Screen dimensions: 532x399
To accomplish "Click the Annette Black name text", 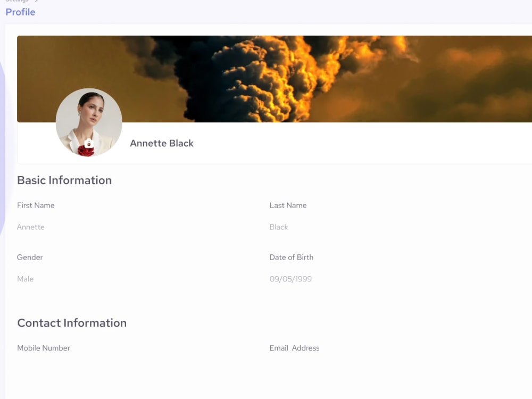I will [162, 143].
